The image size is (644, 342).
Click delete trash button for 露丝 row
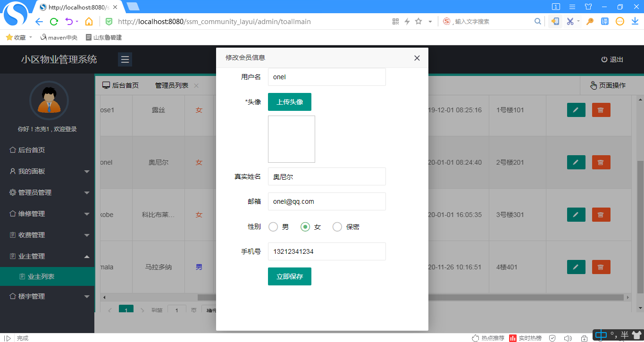point(601,110)
